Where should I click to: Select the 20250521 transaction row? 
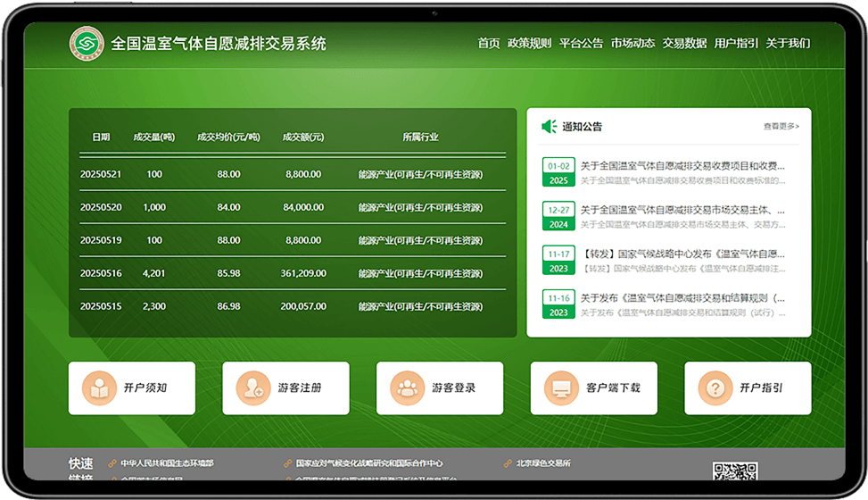pos(292,174)
